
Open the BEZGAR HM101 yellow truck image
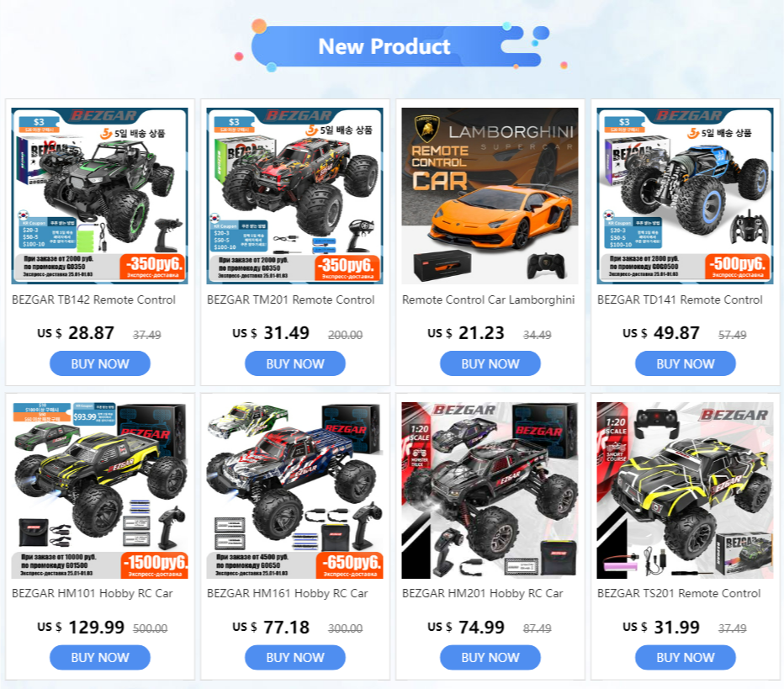pyautogui.click(x=100, y=490)
